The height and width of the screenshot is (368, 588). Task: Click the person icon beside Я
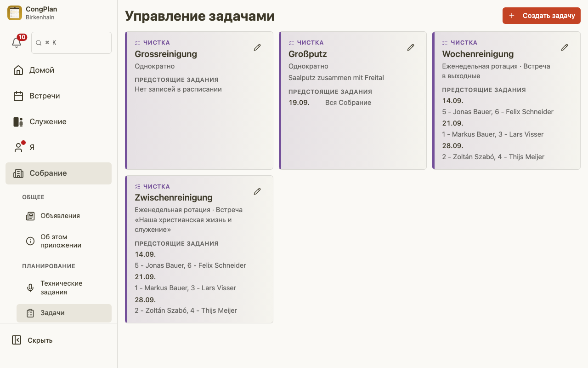click(18, 148)
